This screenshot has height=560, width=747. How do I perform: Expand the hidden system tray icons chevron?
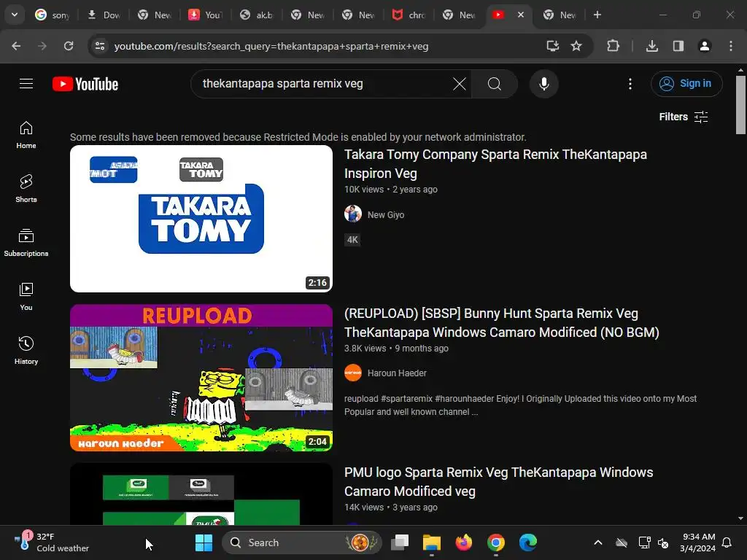598,542
